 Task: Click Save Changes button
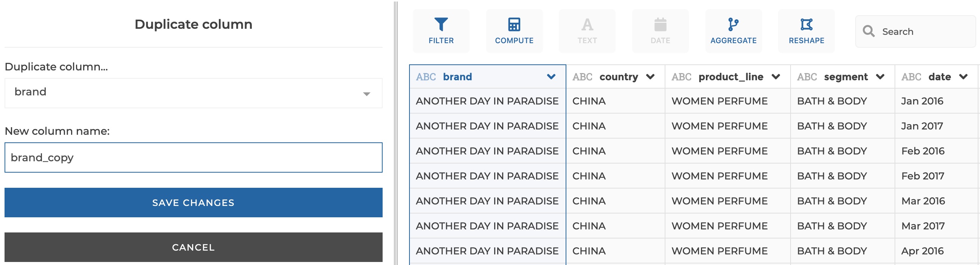tap(193, 203)
